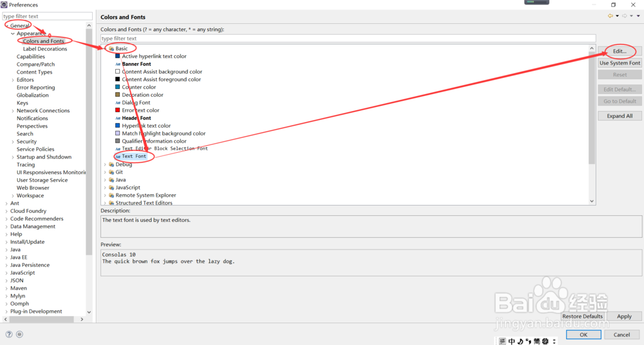This screenshot has width=644, height=345.
Task: Click Content Assist foreground color black swatch
Action: click(117, 79)
